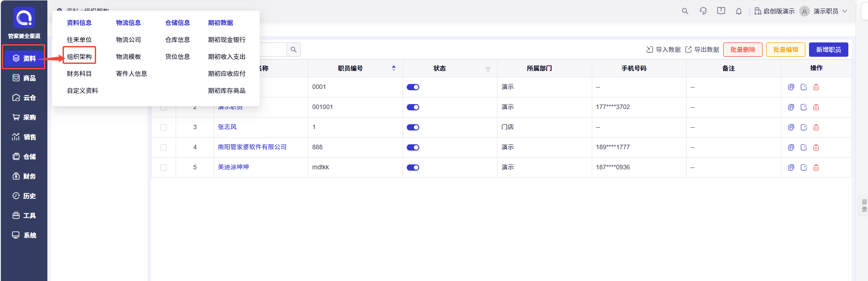
Task: Edit the 美迪涂坤坤 employee row
Action: [804, 168]
